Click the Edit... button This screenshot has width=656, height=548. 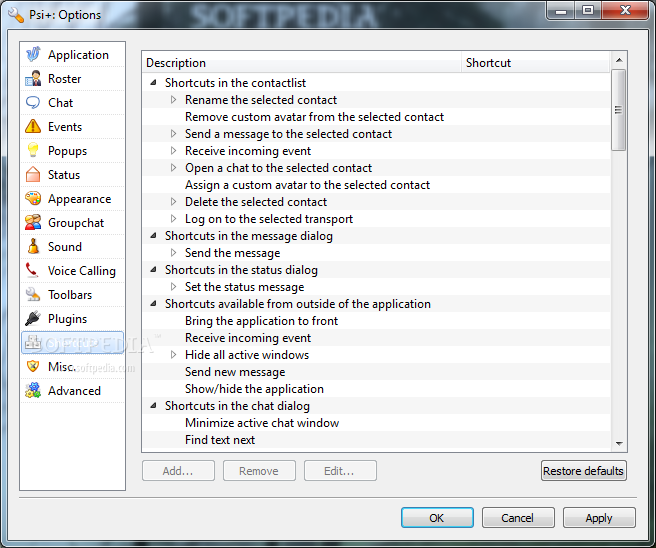tap(340, 471)
